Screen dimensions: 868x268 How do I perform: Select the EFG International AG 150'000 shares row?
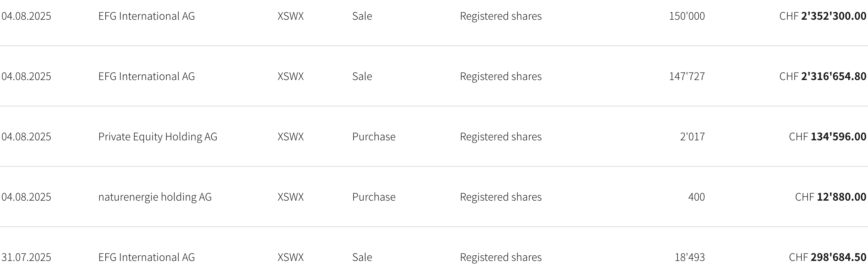(434, 16)
